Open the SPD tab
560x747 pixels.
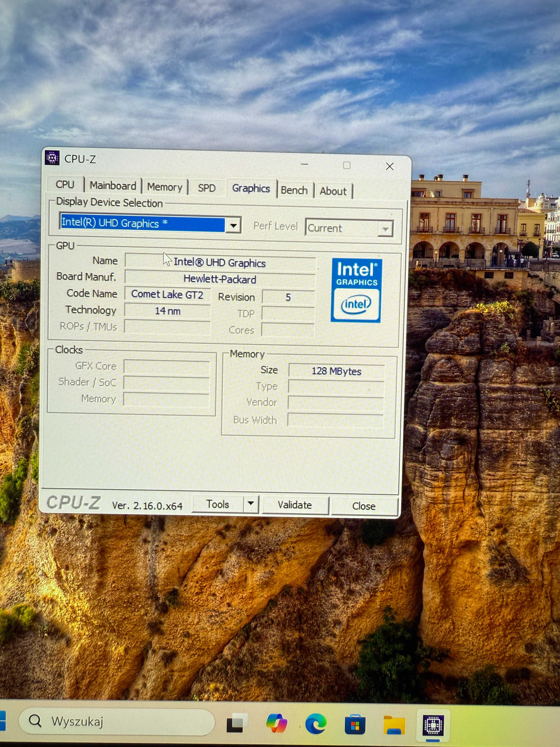tap(207, 188)
